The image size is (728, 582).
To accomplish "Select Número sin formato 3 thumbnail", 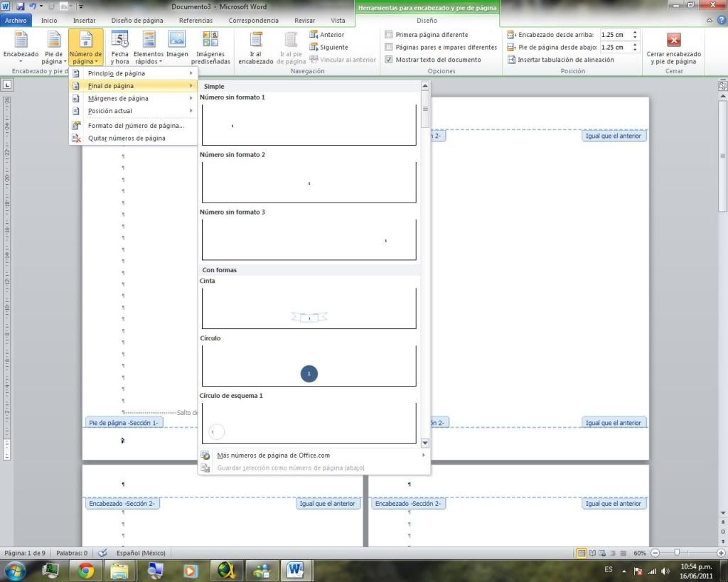I will tap(309, 239).
